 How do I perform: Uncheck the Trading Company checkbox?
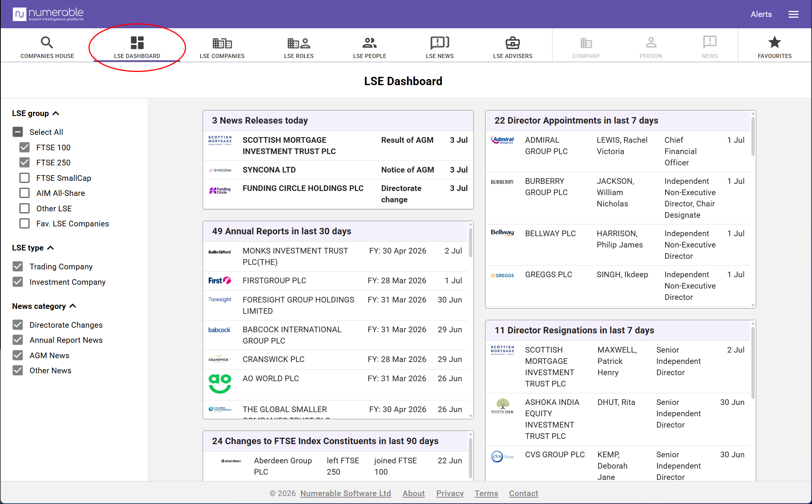coord(18,266)
